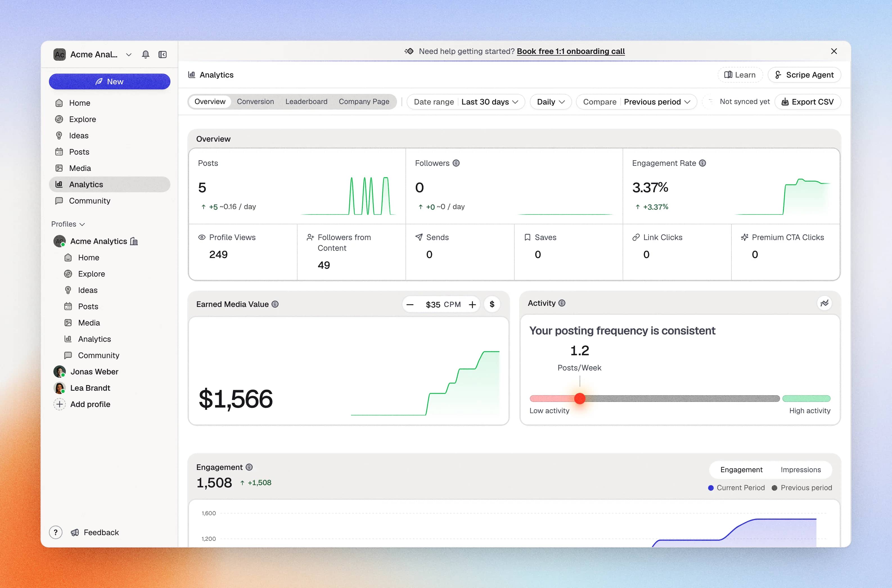Viewport: 892px width, 588px height.
Task: Click the Earned Media Value info icon
Action: [275, 304]
